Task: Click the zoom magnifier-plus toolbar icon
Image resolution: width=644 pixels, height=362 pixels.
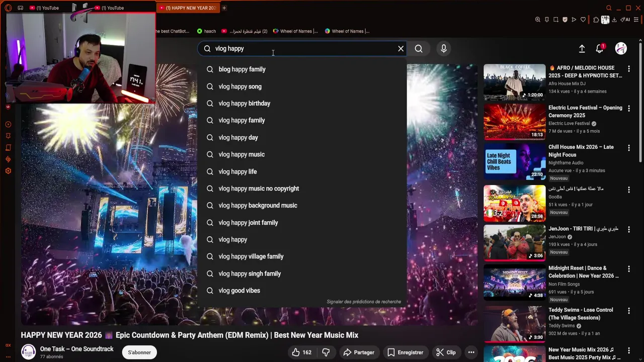Action: point(537,20)
